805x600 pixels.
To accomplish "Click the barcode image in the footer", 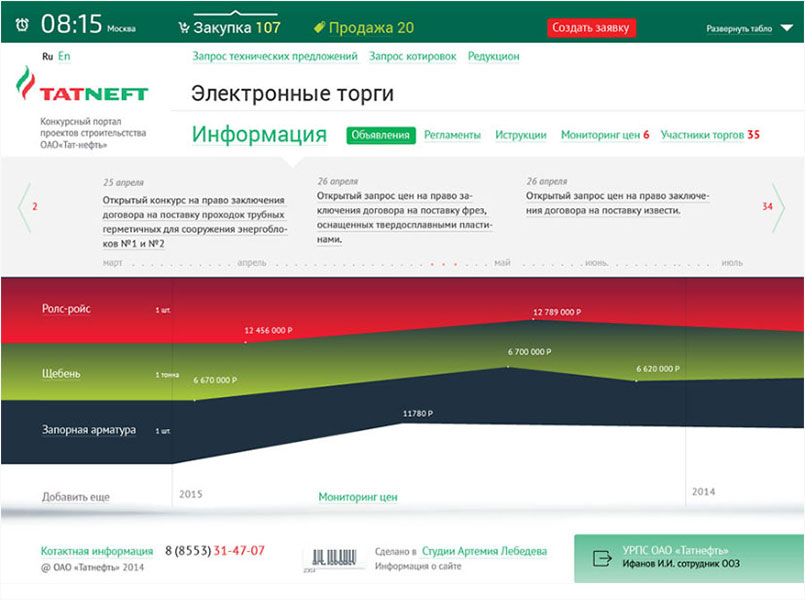I will 331,559.
